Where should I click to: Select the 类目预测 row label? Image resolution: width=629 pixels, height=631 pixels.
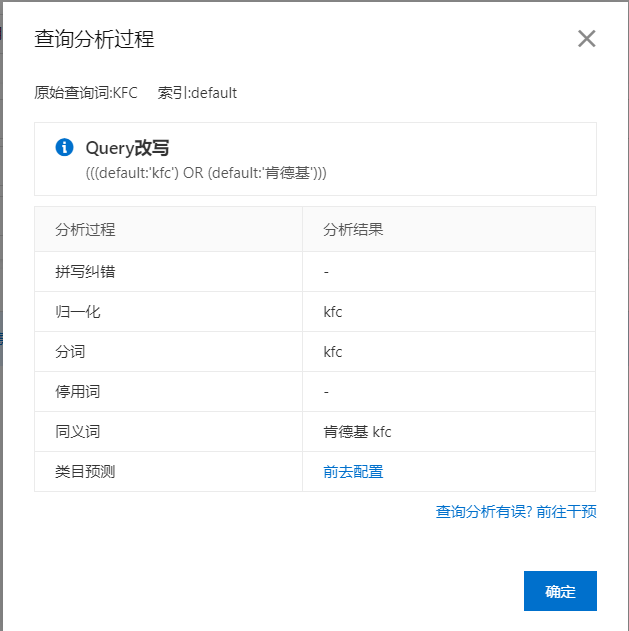point(85,472)
